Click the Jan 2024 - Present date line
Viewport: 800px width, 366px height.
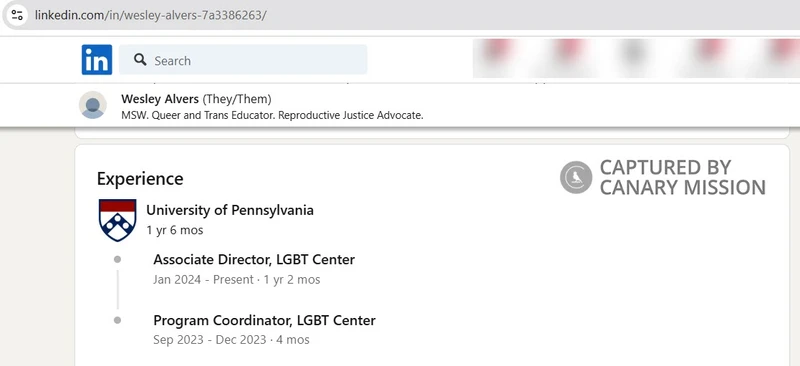(x=237, y=280)
